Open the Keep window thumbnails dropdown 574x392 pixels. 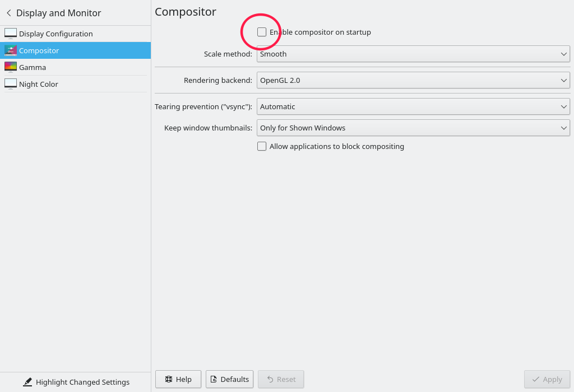pyautogui.click(x=413, y=128)
